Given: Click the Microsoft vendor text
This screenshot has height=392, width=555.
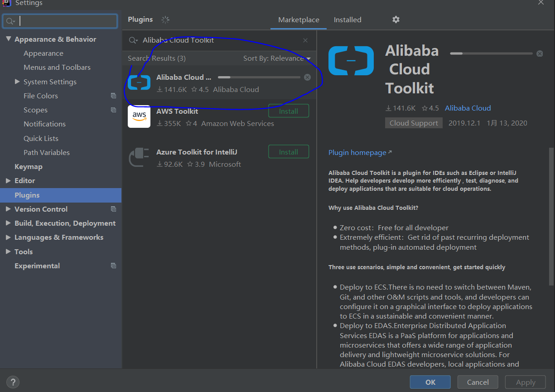Looking at the screenshot, I should pos(225,164).
